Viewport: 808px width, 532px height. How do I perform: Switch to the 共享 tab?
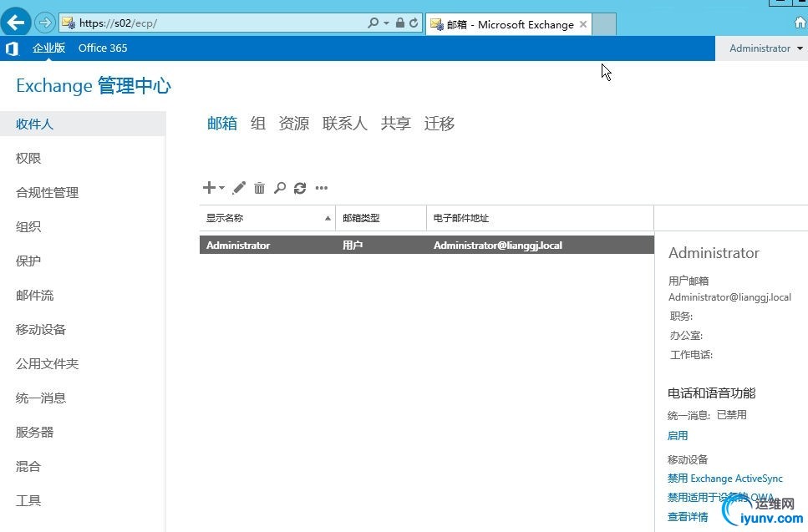click(396, 124)
